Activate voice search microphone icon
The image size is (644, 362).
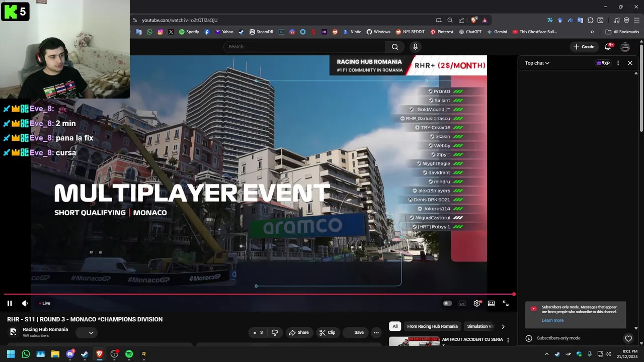click(x=415, y=47)
